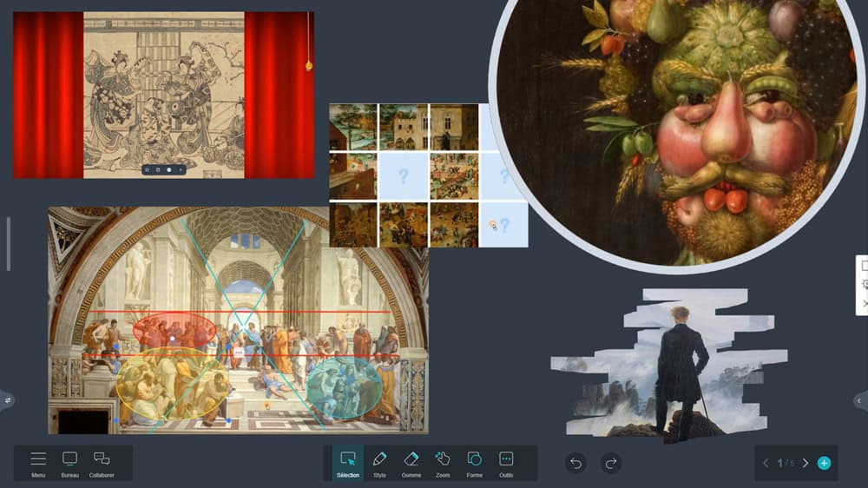Click the left edge swap arrows tab
This screenshot has width=868, height=488.
(x=7, y=400)
